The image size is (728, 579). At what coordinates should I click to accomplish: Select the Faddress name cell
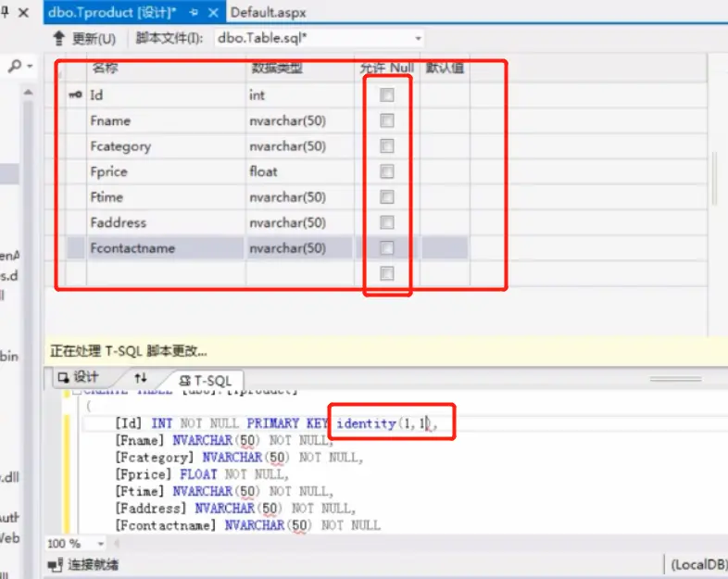click(166, 222)
